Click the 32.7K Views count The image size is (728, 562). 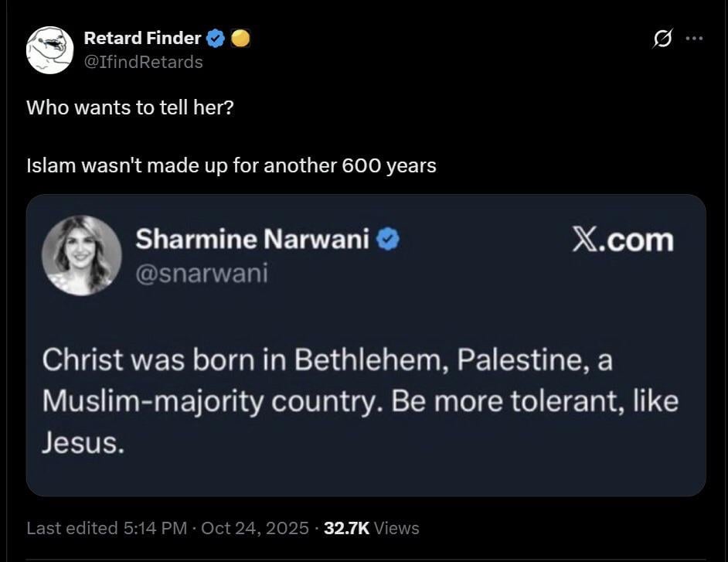click(371, 528)
